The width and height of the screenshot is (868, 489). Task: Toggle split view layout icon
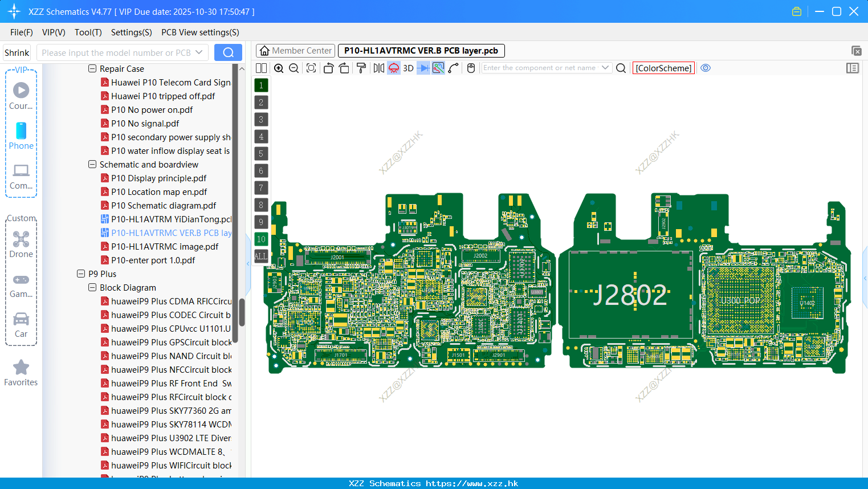[x=261, y=68]
